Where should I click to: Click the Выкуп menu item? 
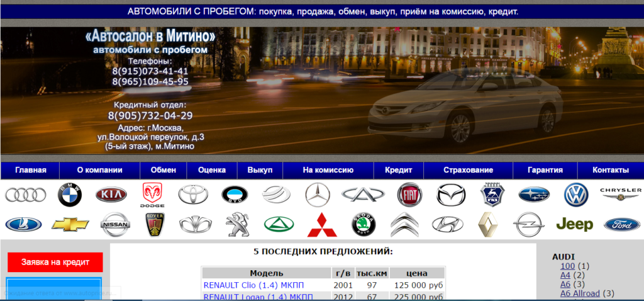260,170
